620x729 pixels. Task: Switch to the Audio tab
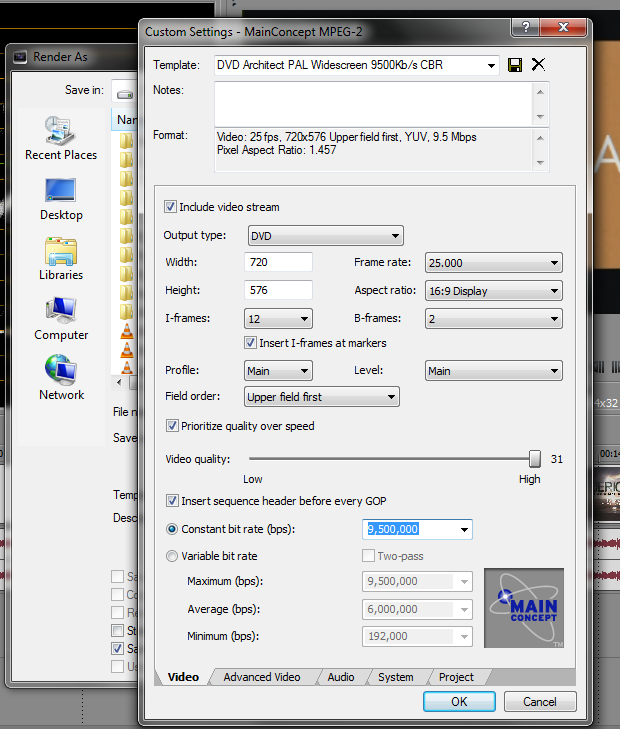[x=341, y=677]
